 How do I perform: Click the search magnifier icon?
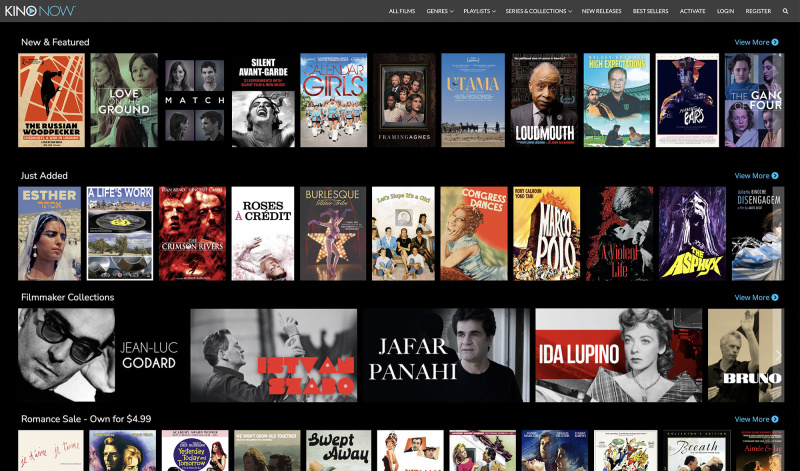[785, 11]
